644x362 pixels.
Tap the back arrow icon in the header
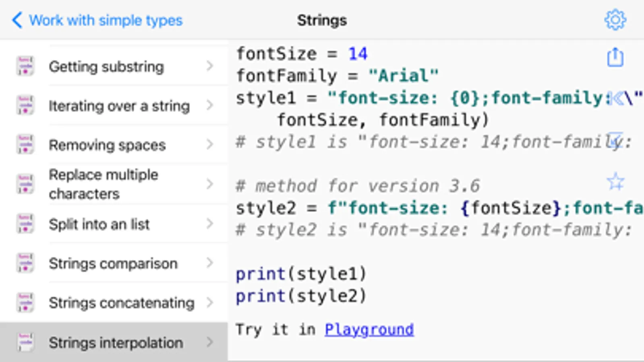pos(17,20)
